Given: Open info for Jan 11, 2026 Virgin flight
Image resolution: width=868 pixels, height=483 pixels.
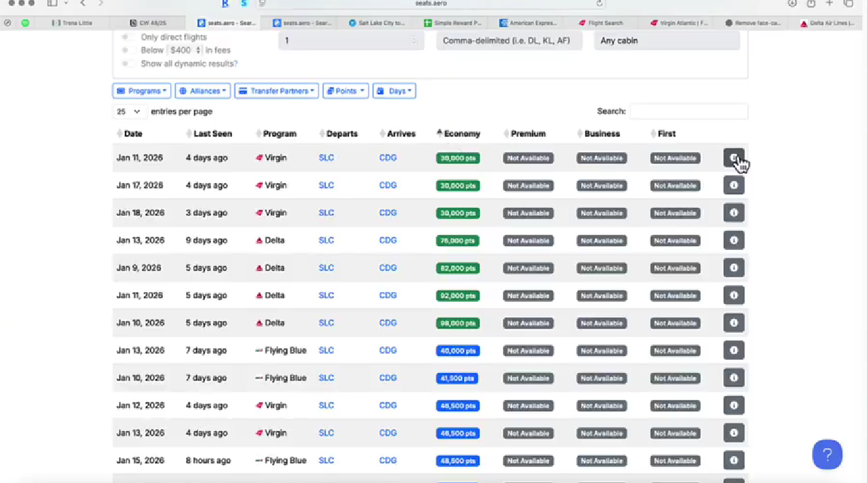Looking at the screenshot, I should point(734,158).
